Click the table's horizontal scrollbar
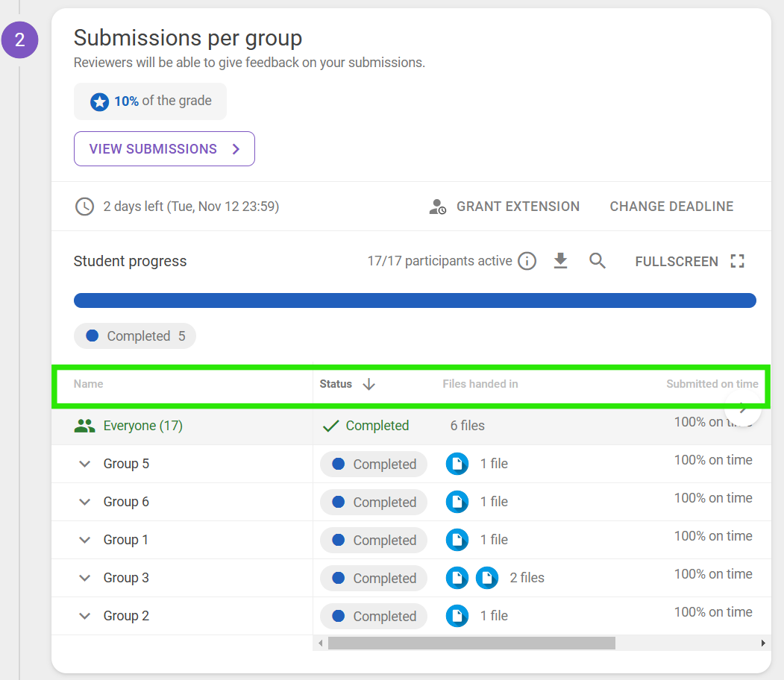This screenshot has height=680, width=784. (x=471, y=643)
